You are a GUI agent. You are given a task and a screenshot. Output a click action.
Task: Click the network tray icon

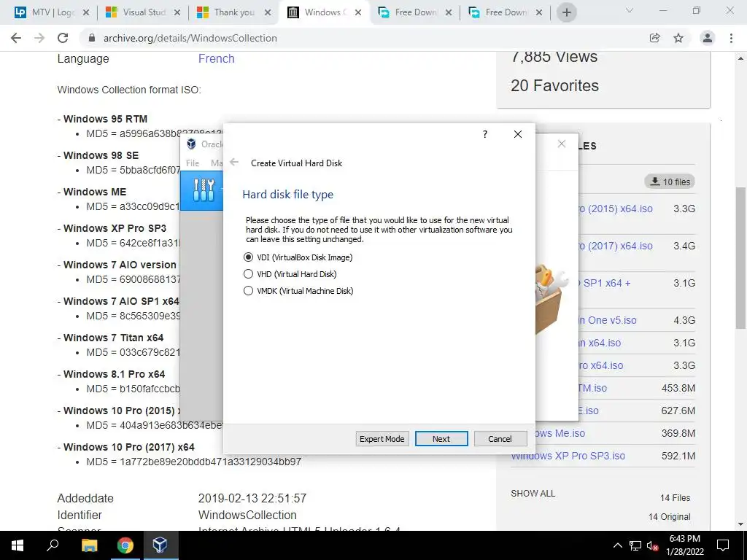635,545
